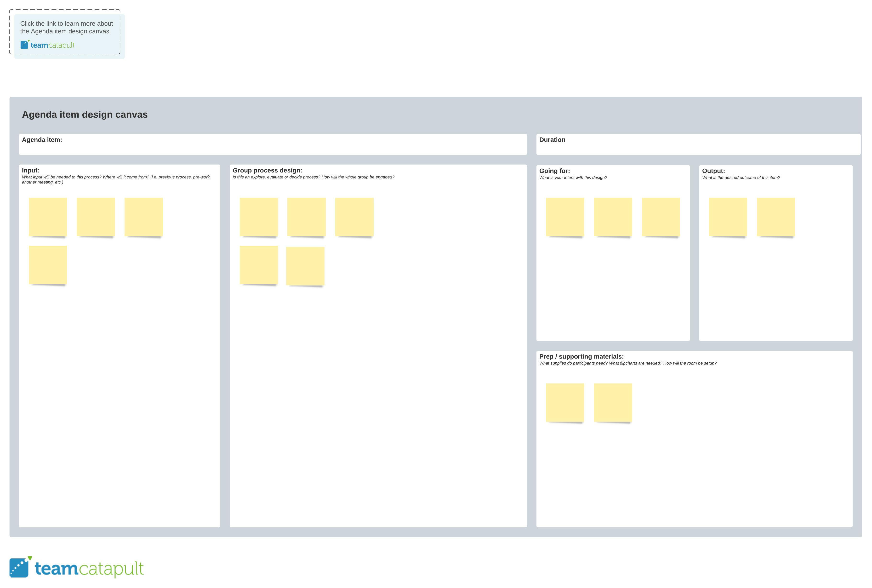872x588 pixels.
Task: Select first sticky note in Group process design
Action: 259,217
